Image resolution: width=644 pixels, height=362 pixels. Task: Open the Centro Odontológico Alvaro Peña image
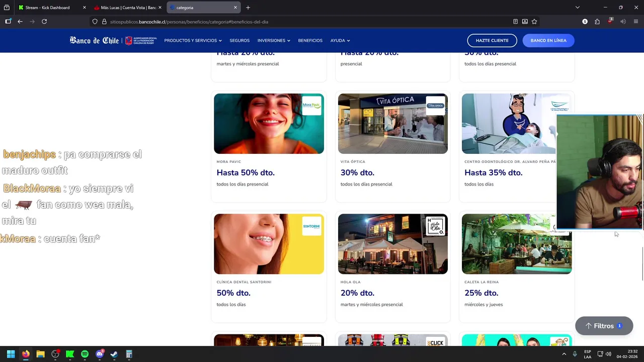tap(509, 124)
